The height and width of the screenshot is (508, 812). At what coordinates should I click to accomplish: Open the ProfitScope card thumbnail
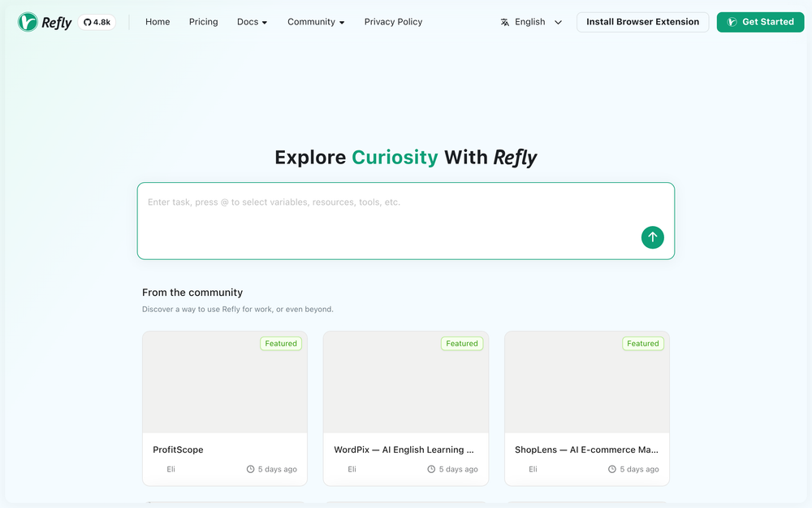(x=225, y=382)
